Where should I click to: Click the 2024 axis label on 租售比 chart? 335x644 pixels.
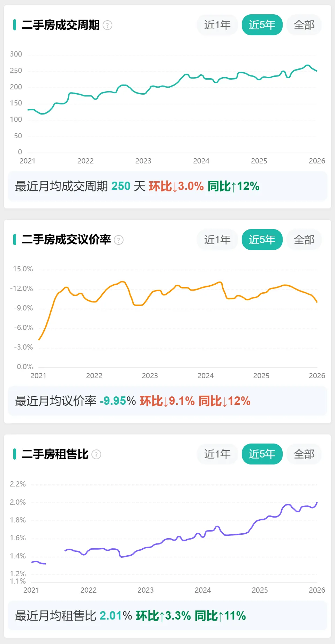pyautogui.click(x=203, y=590)
